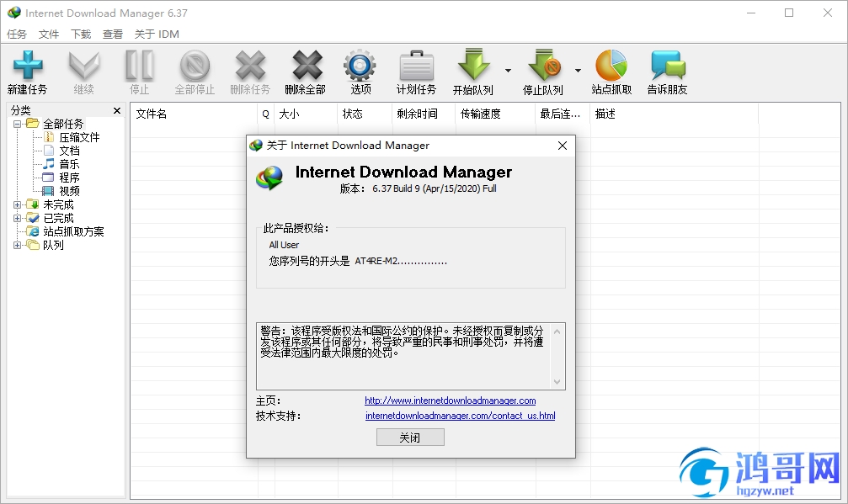Click the 最后连... column header
This screenshot has width=848, height=504.
click(x=563, y=114)
